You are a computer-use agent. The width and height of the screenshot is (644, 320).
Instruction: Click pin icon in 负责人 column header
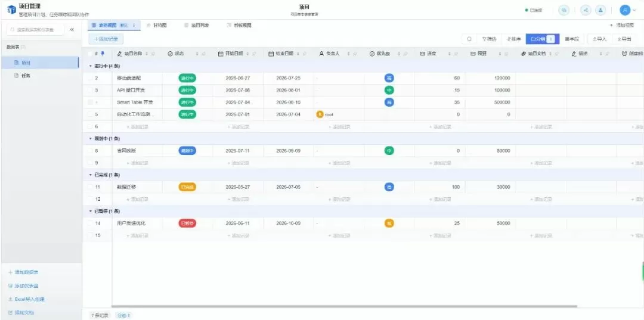(x=355, y=54)
